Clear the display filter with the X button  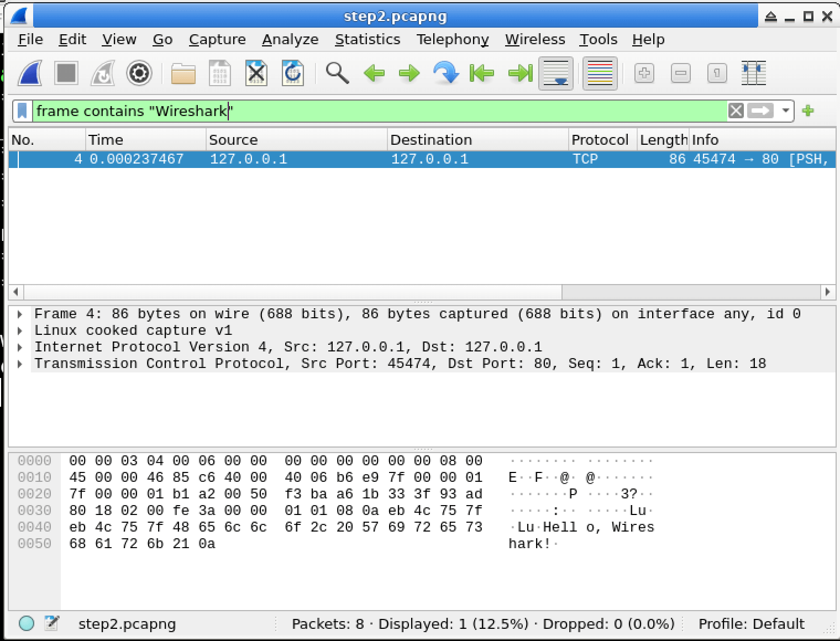coord(735,111)
